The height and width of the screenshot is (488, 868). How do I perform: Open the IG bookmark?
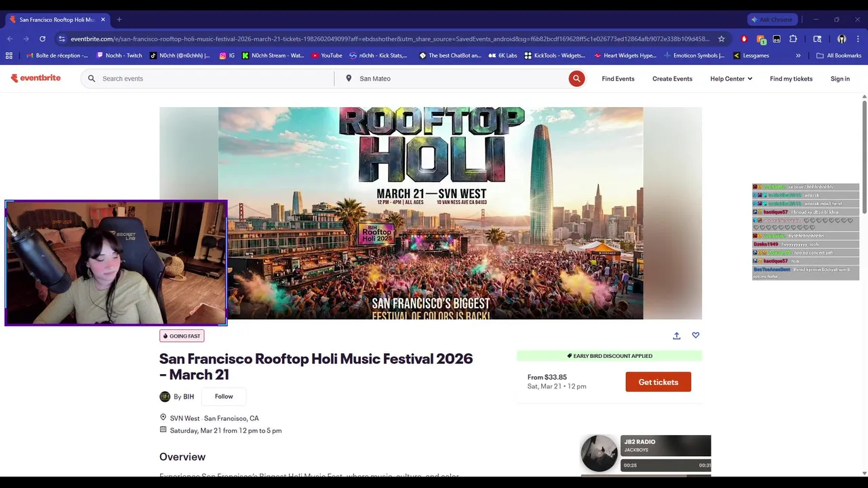(227, 56)
